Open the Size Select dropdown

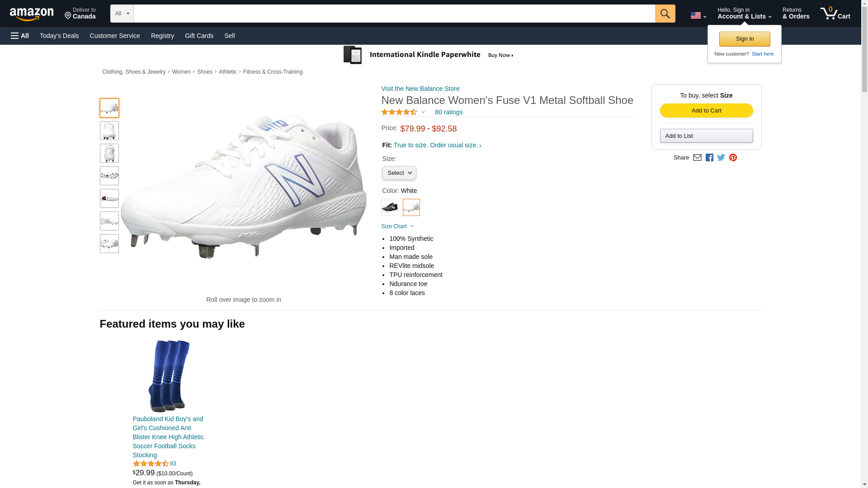(x=399, y=173)
